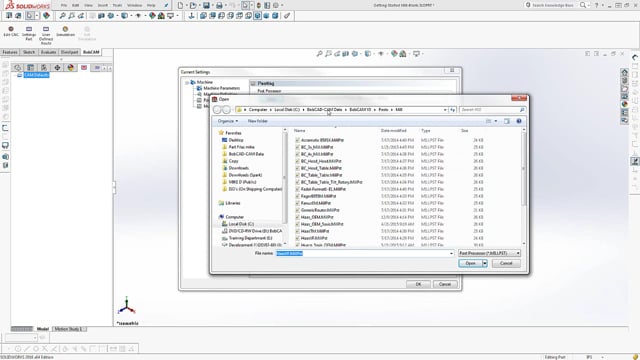Select the BobCAM ribbon tab
This screenshot has height=360, width=640.
(91, 52)
